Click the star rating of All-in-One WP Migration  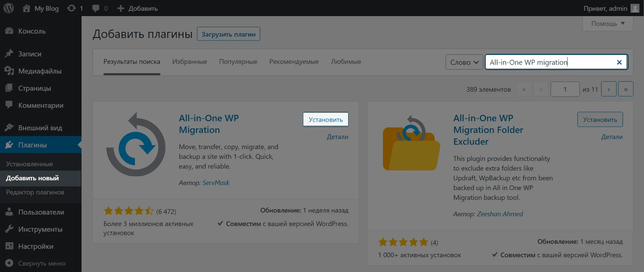[128, 211]
